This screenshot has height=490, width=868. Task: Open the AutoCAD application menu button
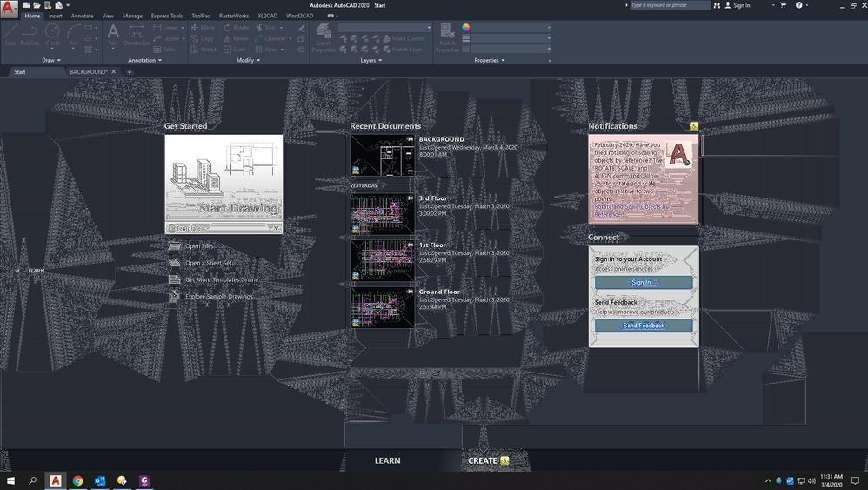click(9, 9)
